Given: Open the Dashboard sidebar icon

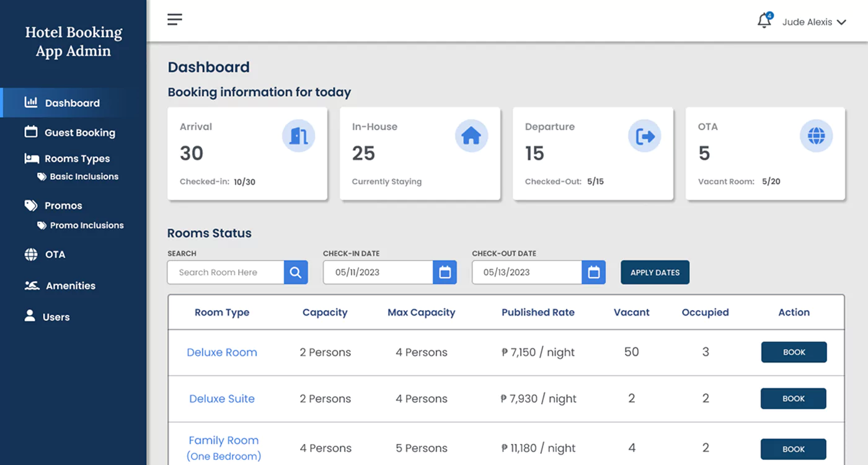Looking at the screenshot, I should pos(30,103).
